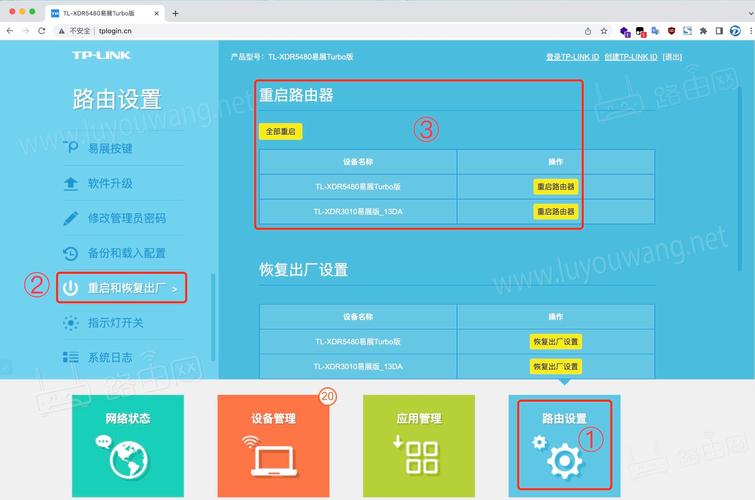The width and height of the screenshot is (755, 500).
Task: Restart TL-XDR5480 with 重启路由器 button
Action: pos(556,186)
